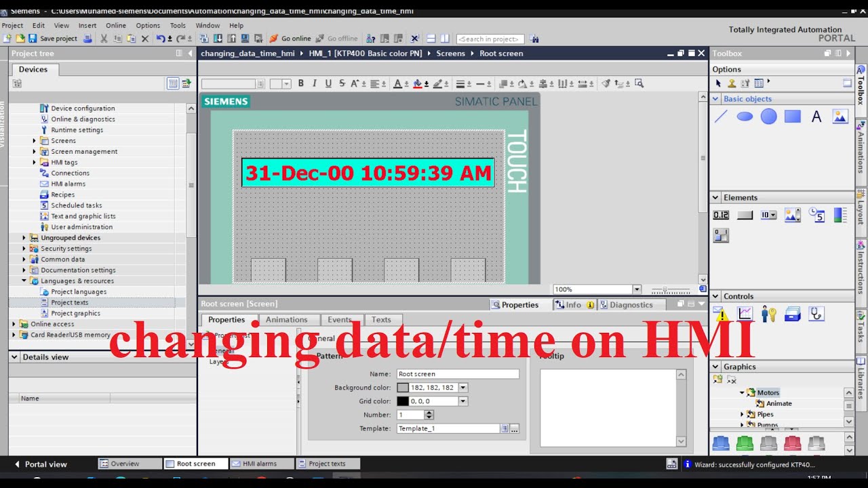The height and width of the screenshot is (488, 868).
Task: Select the Date/time field element
Action: click(x=816, y=215)
